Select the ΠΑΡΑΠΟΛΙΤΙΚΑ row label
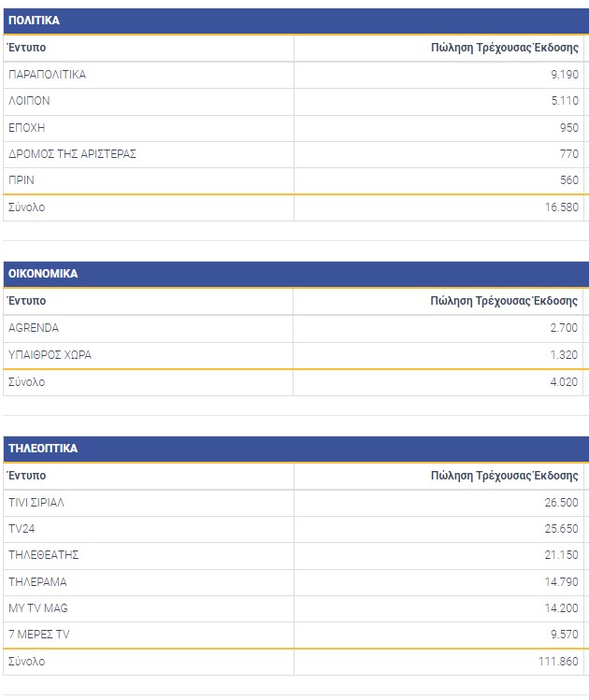This screenshot has width=589, height=700. [47, 75]
